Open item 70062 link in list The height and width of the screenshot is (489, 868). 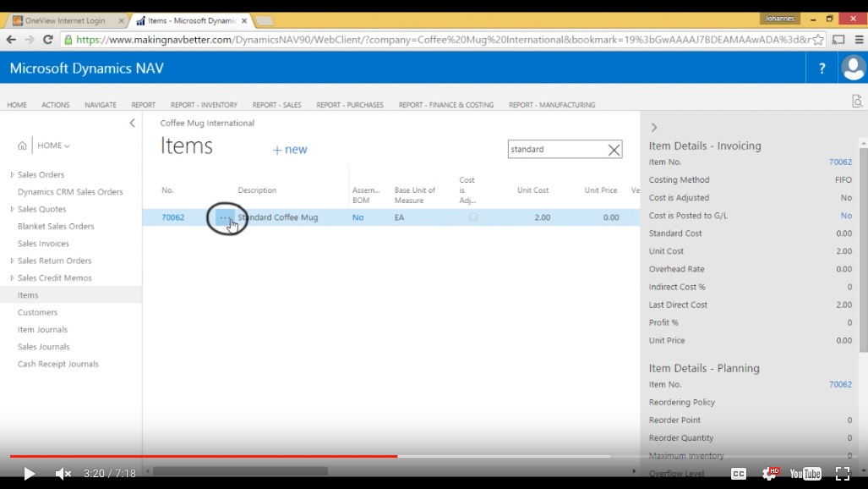[x=172, y=217]
